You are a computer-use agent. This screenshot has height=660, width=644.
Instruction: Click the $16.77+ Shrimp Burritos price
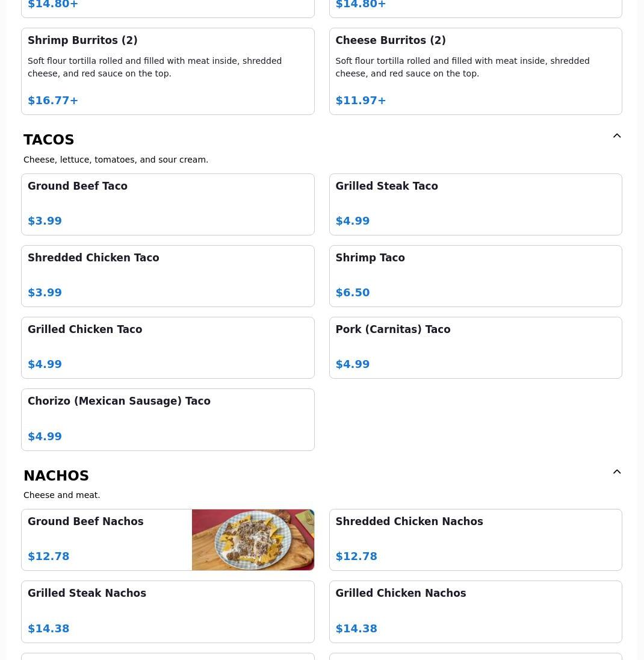tap(53, 101)
